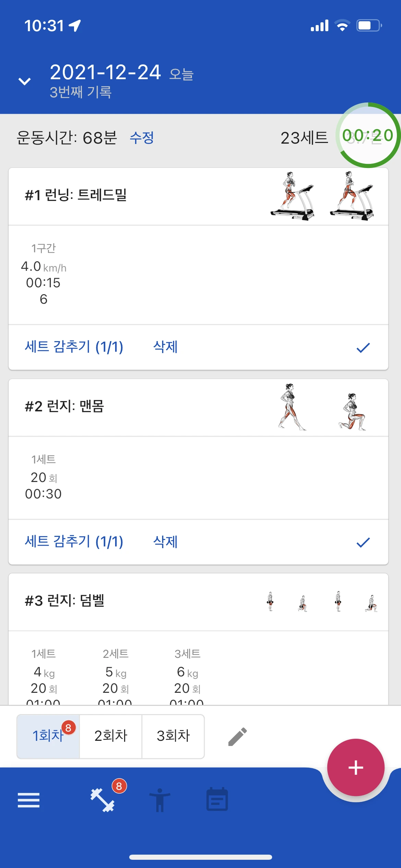Toggle completion checkmark for 런닝: 트레드밀
Image resolution: width=401 pixels, height=868 pixels.
click(x=363, y=347)
